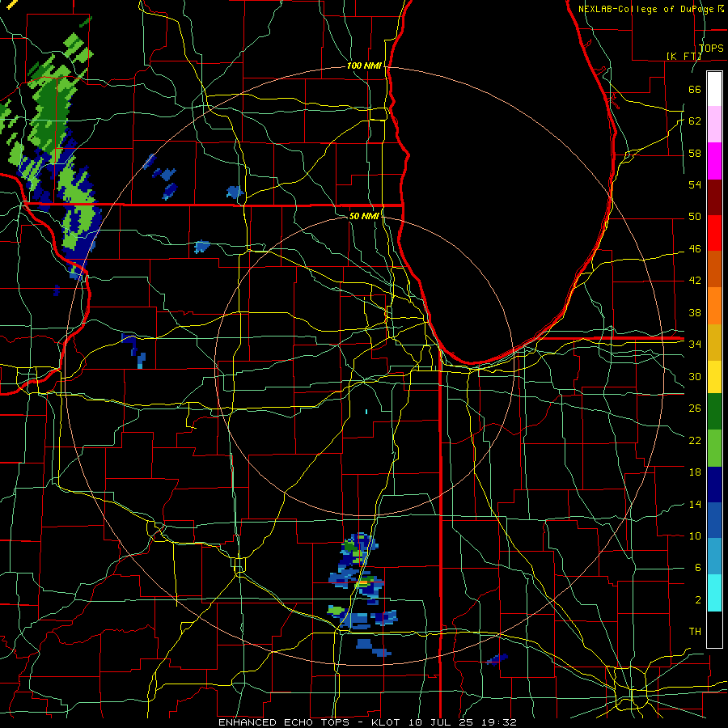This screenshot has height=728, width=728.
Task: Click the "100 NMI" range ring label
Action: tap(364, 66)
